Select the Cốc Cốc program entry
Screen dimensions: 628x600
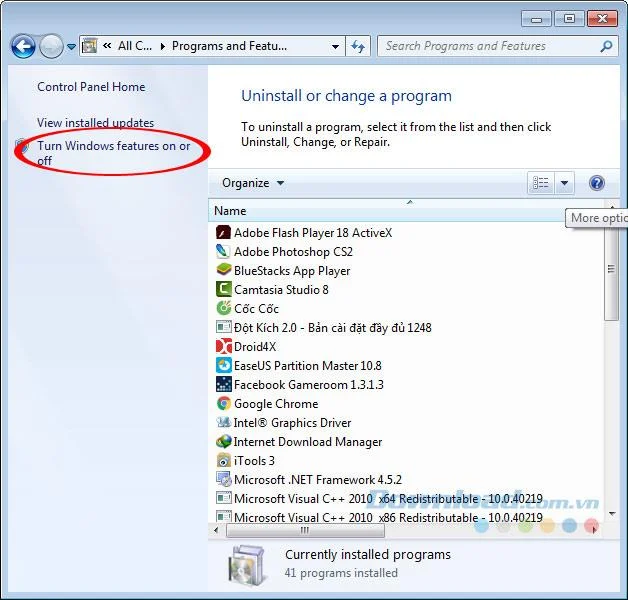(x=256, y=309)
